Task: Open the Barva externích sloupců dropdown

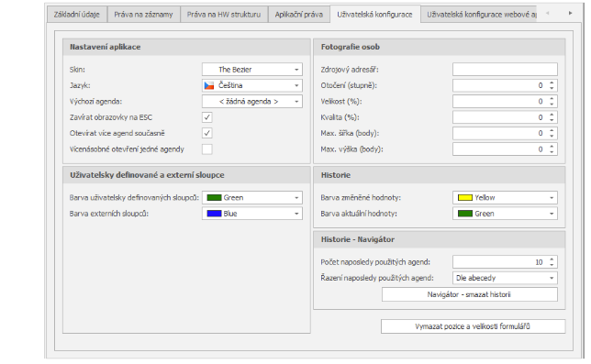Action: [252, 214]
